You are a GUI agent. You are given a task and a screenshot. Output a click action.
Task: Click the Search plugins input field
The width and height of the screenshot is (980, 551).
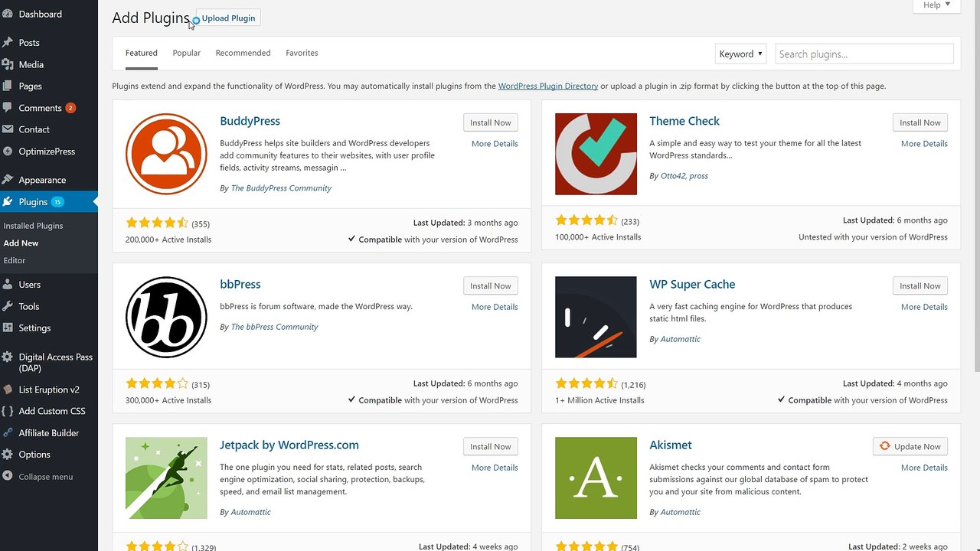(864, 54)
